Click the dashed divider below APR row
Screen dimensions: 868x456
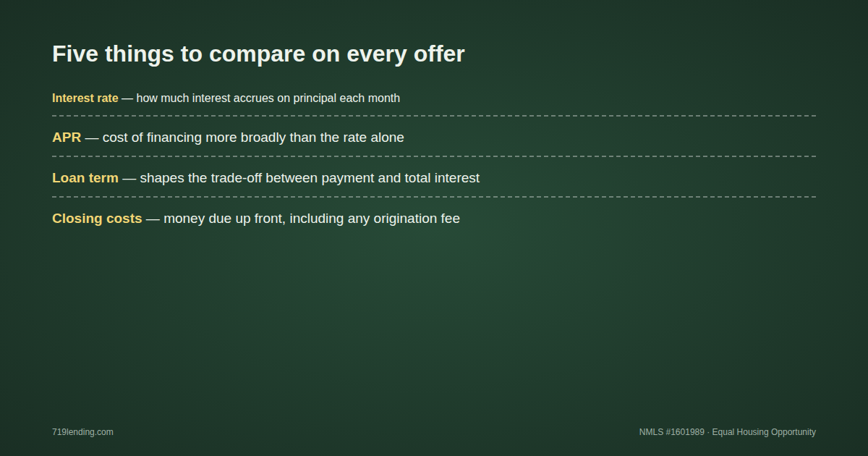[434, 156]
